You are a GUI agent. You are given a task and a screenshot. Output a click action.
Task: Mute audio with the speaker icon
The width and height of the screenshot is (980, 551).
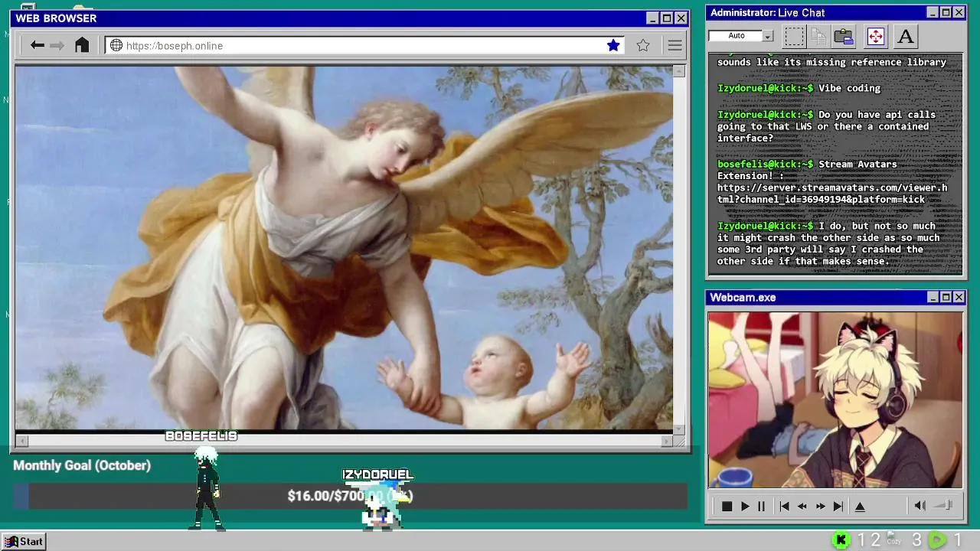(920, 505)
